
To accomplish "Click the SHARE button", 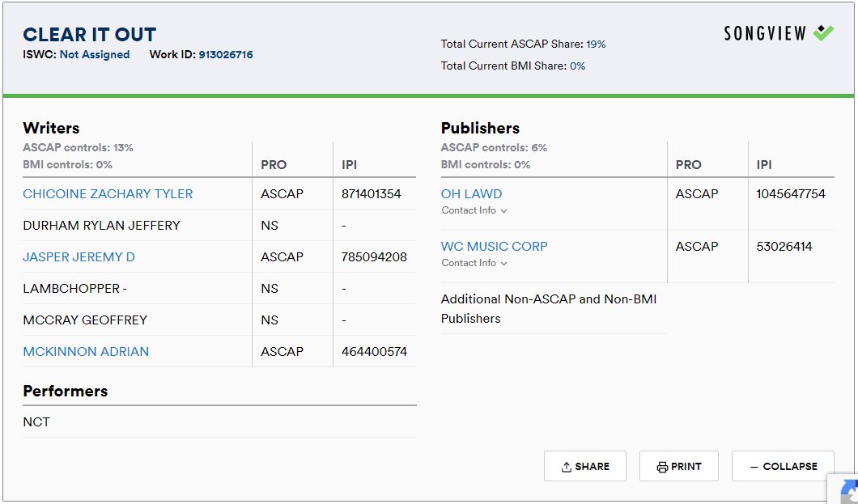I will click(585, 466).
